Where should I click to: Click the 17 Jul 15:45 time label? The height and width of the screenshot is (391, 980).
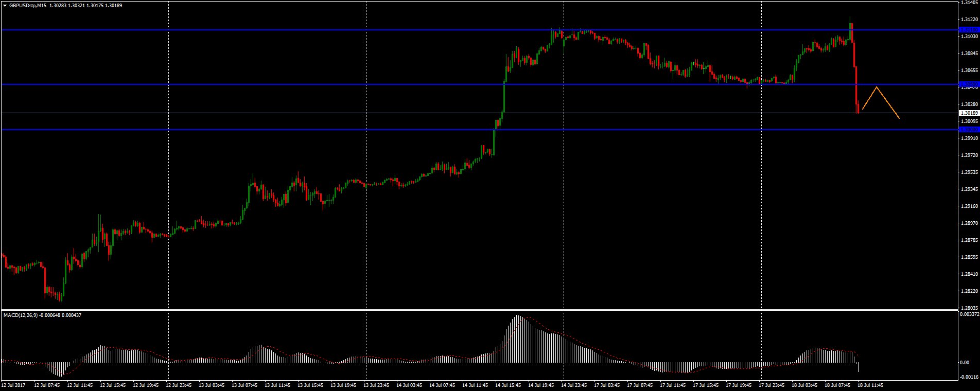[706, 385]
